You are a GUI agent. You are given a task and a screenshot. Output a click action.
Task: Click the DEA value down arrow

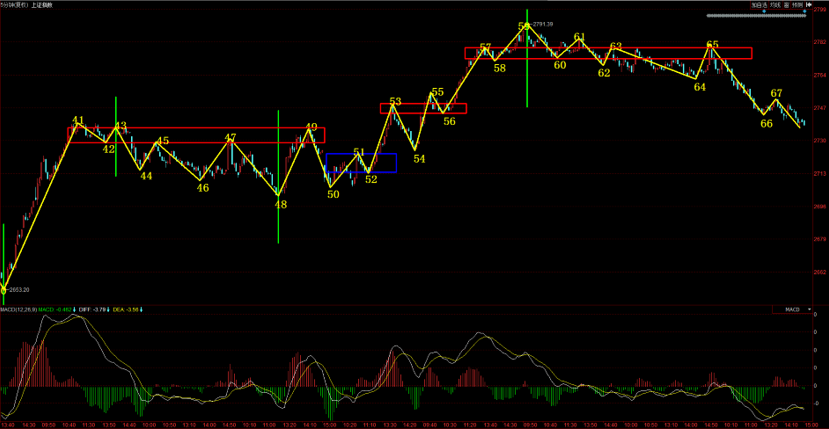point(141,310)
